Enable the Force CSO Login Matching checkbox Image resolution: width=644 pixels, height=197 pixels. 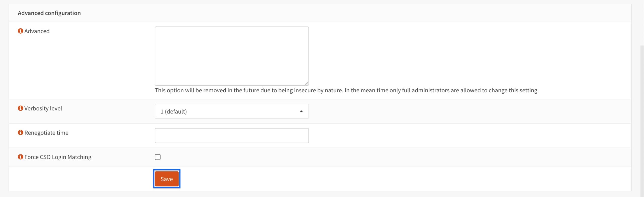[158, 157]
